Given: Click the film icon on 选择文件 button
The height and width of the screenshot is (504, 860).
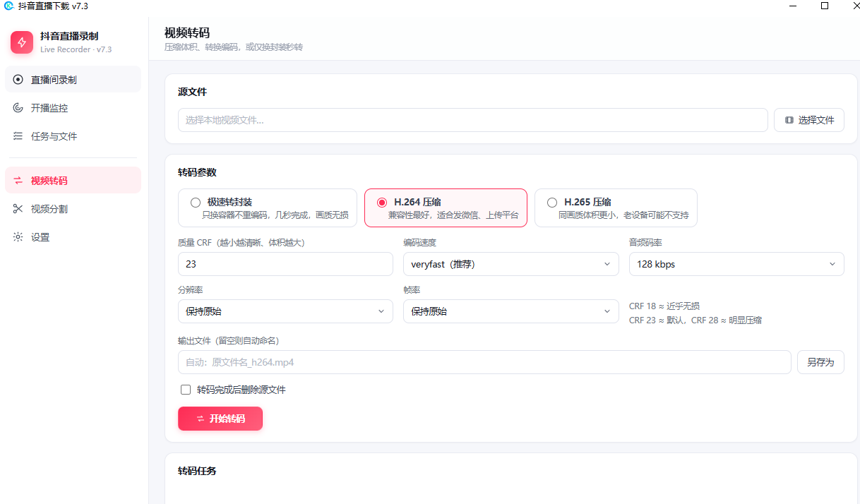Looking at the screenshot, I should (x=789, y=120).
